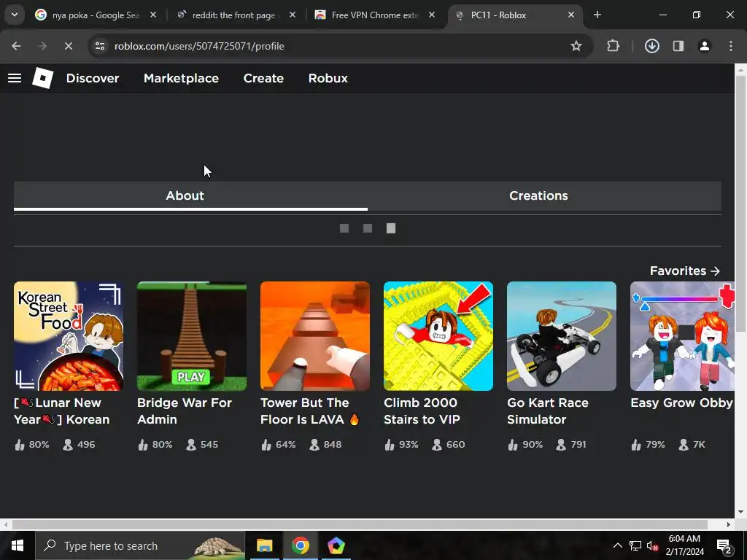Click the 545 players count under Bridge War
The image size is (747, 560).
tap(202, 445)
